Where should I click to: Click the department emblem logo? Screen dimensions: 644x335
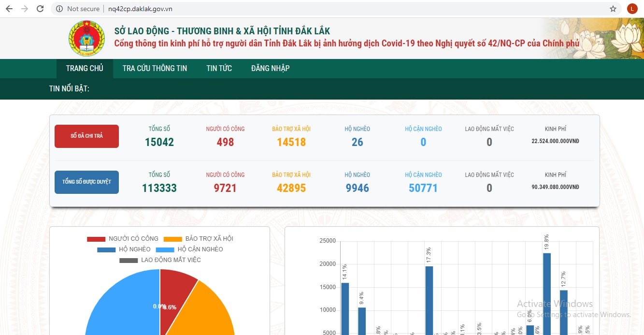(86, 39)
